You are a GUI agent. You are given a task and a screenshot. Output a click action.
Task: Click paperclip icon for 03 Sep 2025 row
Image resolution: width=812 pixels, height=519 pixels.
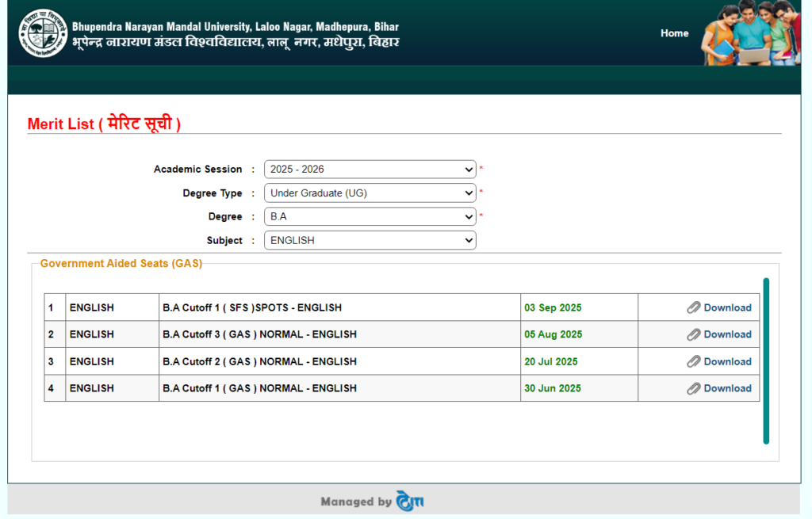click(x=693, y=308)
